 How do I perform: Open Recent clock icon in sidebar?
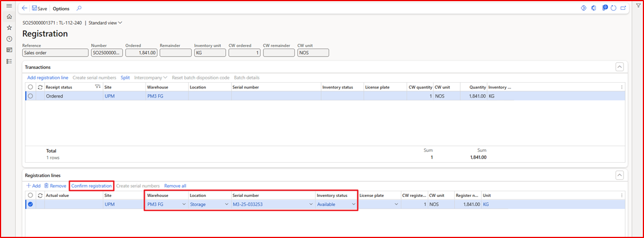[x=9, y=39]
